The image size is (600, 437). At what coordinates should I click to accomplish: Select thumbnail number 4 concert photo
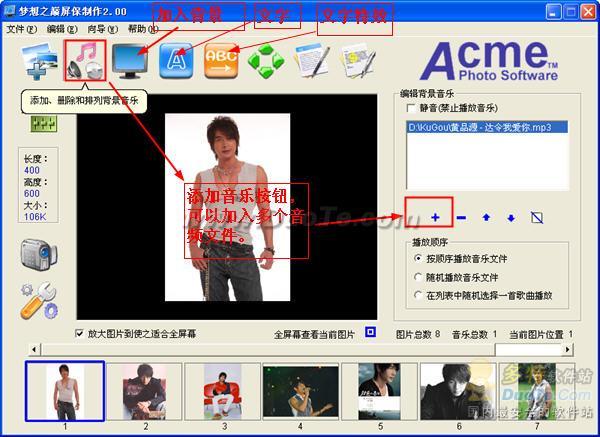(x=300, y=392)
